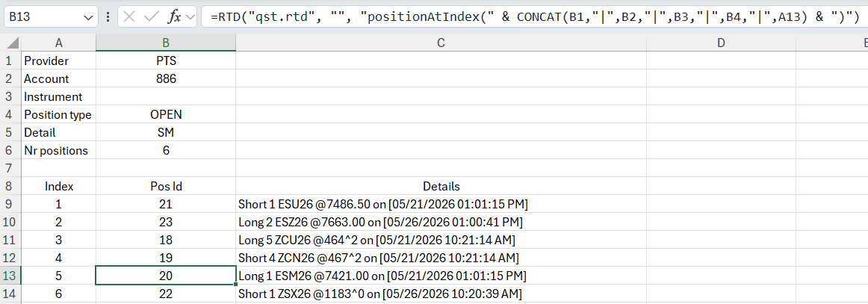Select row 13 header

pyautogui.click(x=10, y=276)
